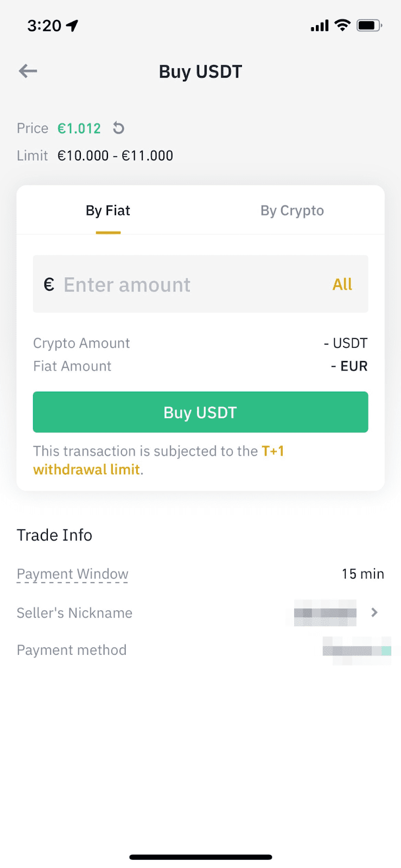The image size is (401, 868).
Task: Tap the back arrow icon
Action: coord(28,71)
